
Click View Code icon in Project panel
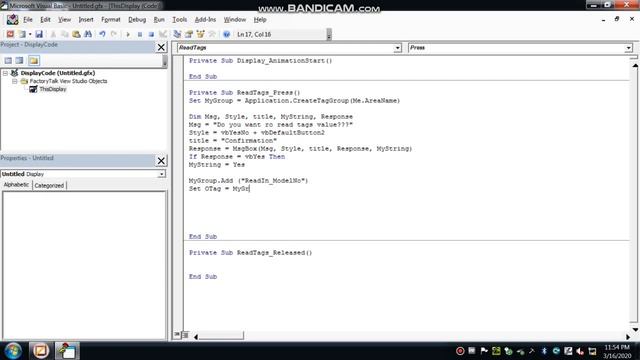pos(8,60)
